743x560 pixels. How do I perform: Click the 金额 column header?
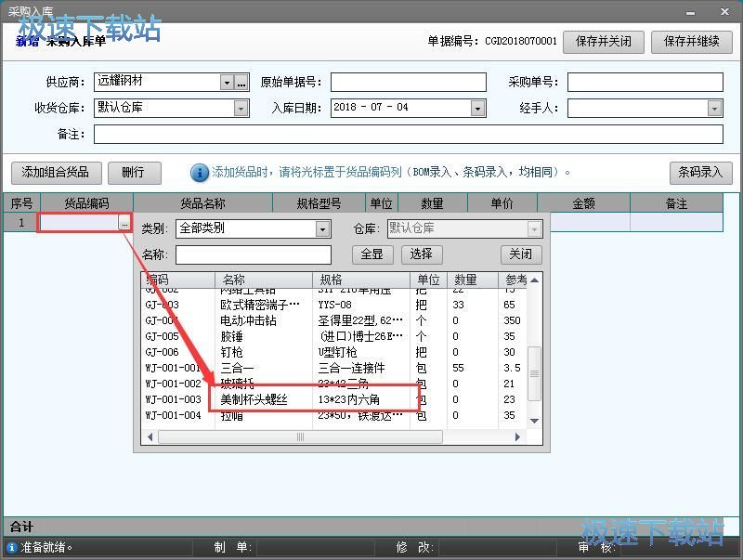click(x=583, y=203)
